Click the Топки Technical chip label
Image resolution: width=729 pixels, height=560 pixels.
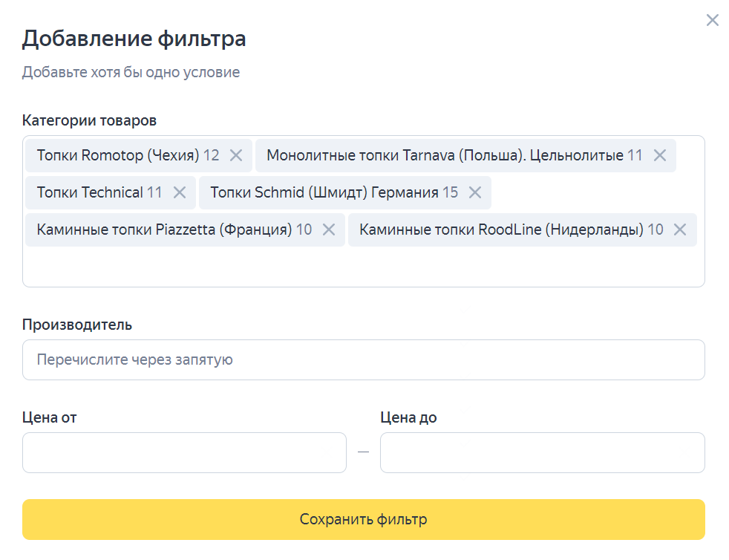[89, 192]
